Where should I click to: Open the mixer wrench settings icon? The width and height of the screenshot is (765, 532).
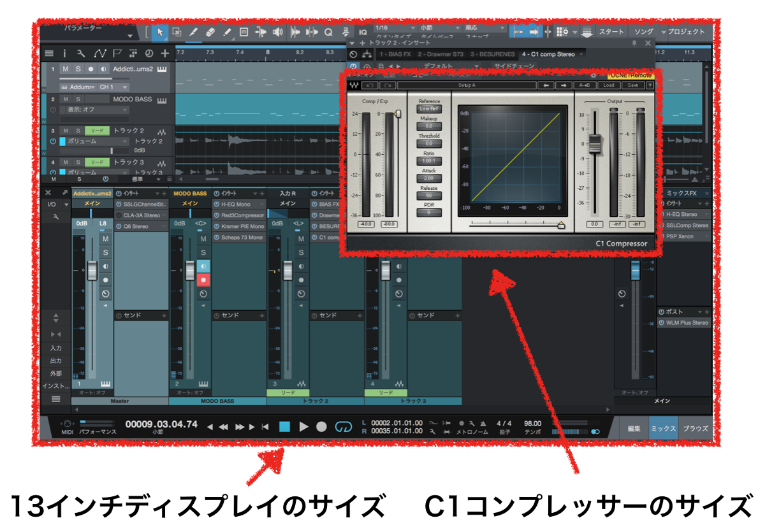pyautogui.click(x=56, y=217)
